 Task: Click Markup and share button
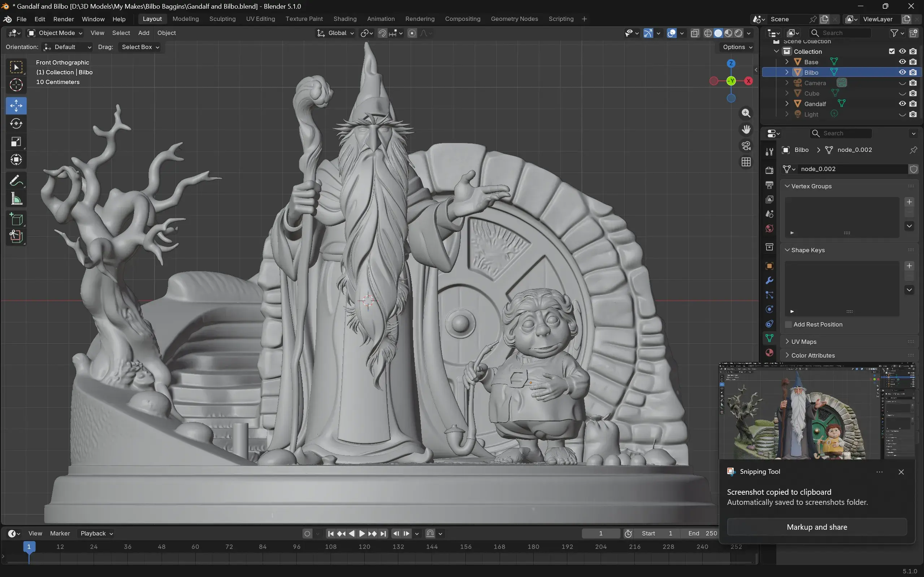pyautogui.click(x=817, y=527)
